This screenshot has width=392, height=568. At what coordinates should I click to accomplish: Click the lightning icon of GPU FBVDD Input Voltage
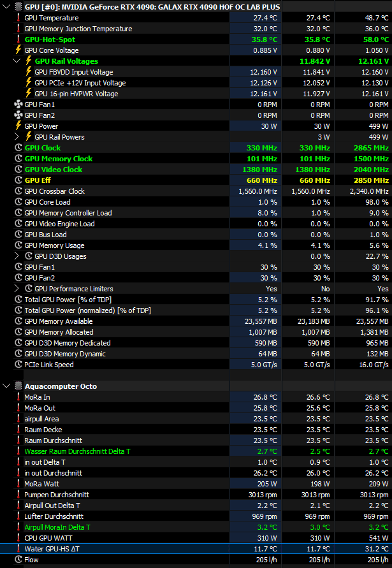click(29, 72)
